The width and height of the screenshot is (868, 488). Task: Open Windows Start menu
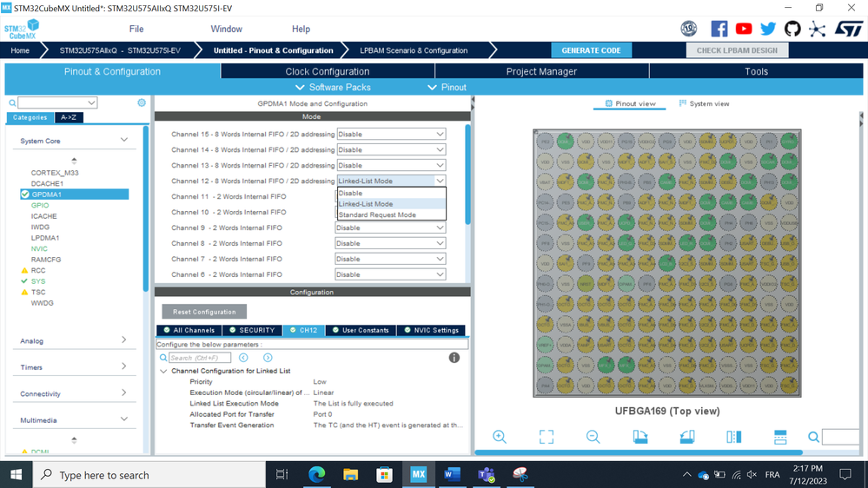tap(16, 474)
